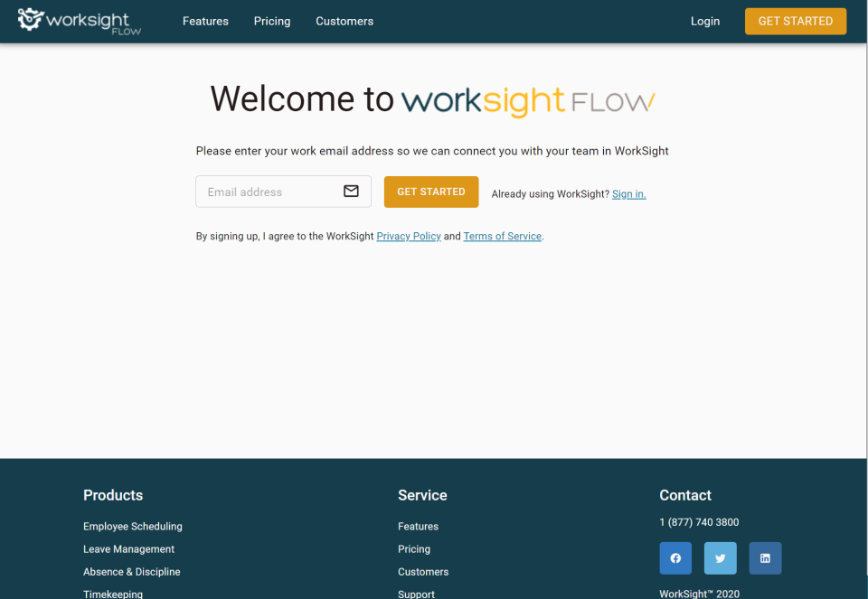The width and height of the screenshot is (868, 599).
Task: Open WorkSight's LinkedIn page
Action: (x=765, y=557)
